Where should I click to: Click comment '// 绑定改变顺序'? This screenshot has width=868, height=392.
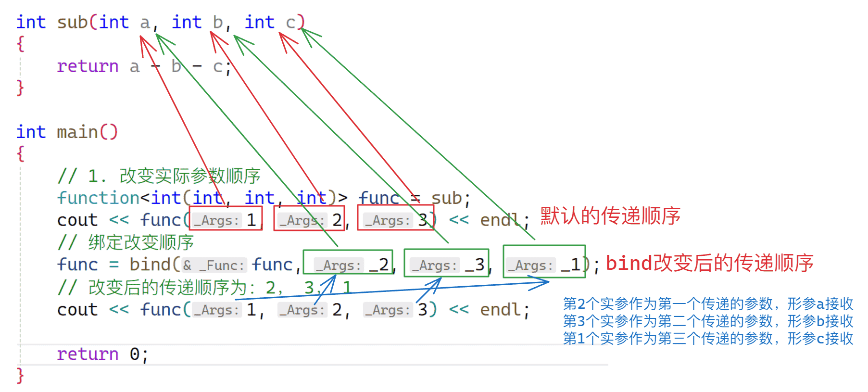click(x=126, y=242)
